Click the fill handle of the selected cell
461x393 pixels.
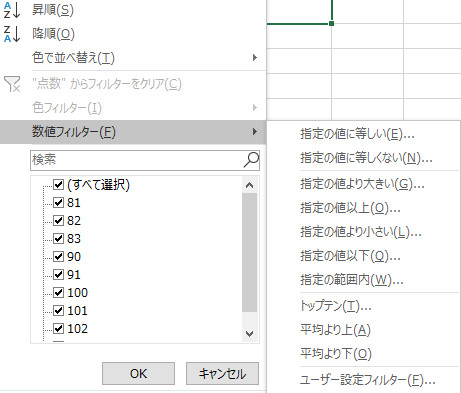click(x=331, y=23)
